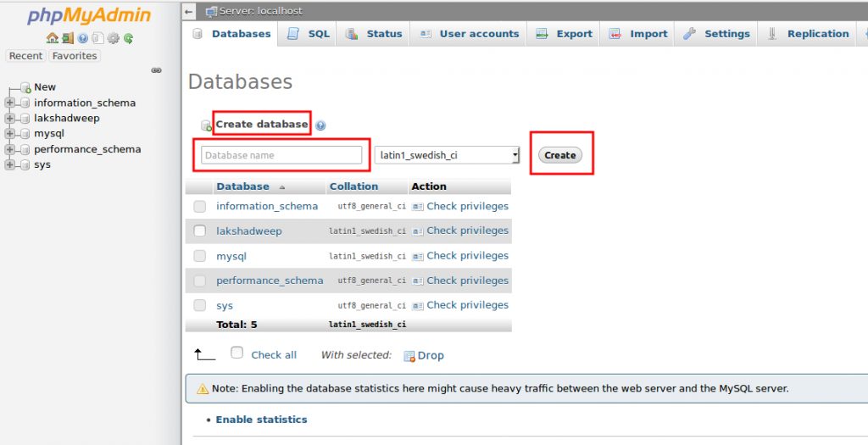Switch to the Databases tab

tap(232, 34)
